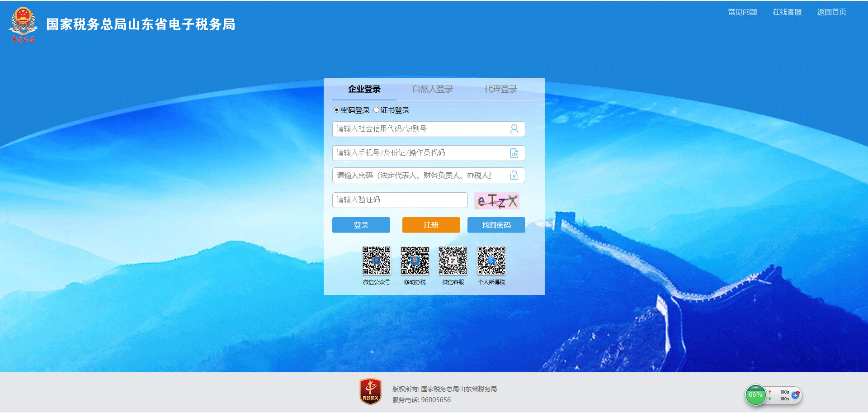Switch to the 自然人登录 tab
The height and width of the screenshot is (413, 868).
pyautogui.click(x=433, y=89)
